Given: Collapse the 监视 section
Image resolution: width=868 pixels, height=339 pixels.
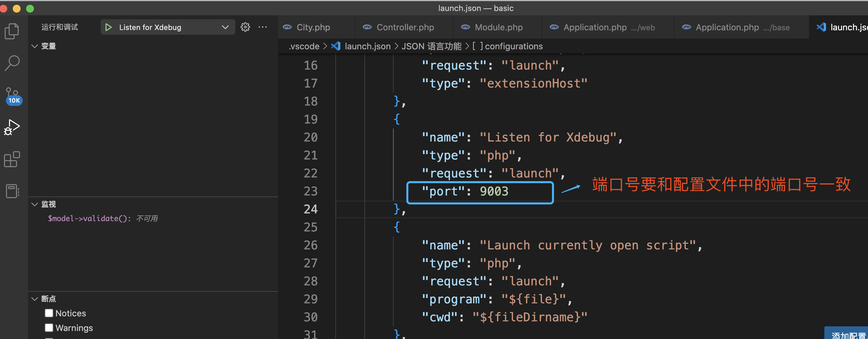Looking at the screenshot, I should (34, 204).
